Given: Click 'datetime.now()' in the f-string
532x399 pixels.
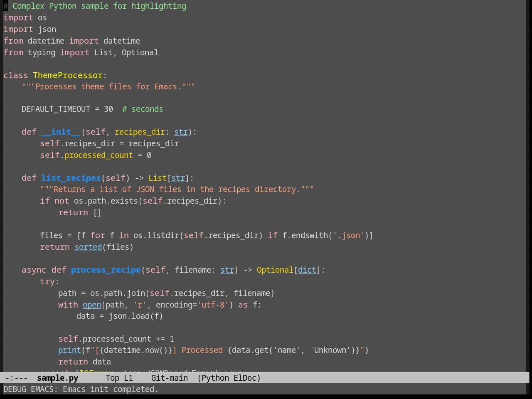Looking at the screenshot, I should pyautogui.click(x=136, y=350).
